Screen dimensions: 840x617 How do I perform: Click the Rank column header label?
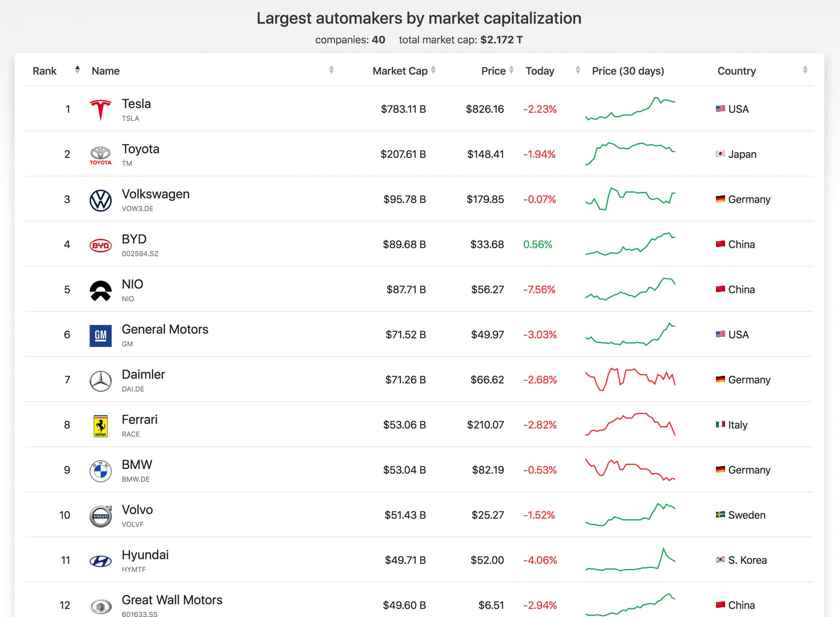tap(44, 71)
